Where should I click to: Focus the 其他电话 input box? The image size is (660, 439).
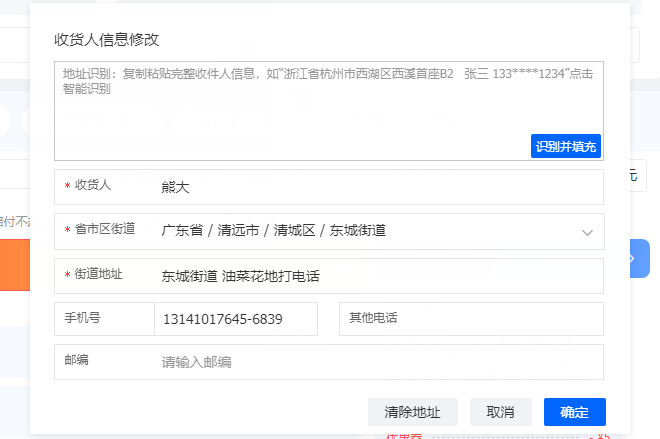(x=471, y=319)
